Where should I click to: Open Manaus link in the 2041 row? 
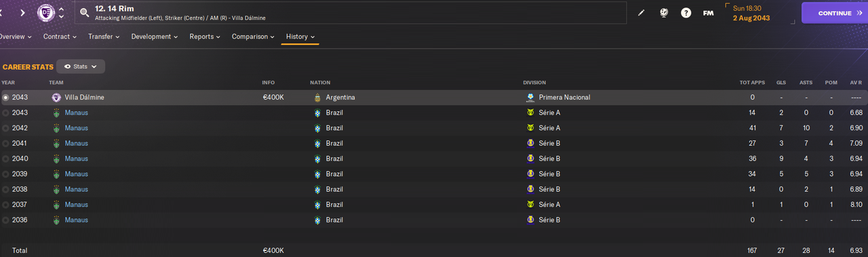(x=76, y=144)
